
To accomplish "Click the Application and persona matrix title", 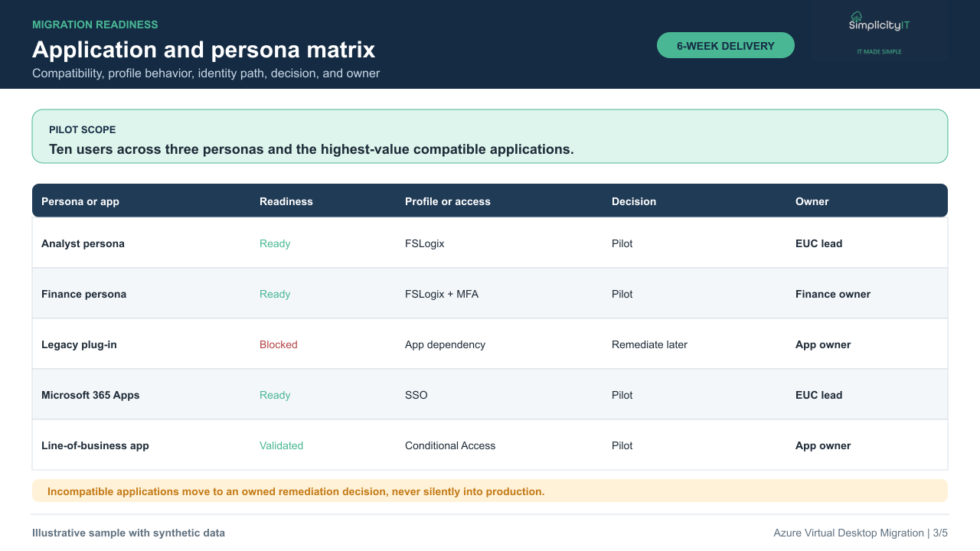I will 204,50.
